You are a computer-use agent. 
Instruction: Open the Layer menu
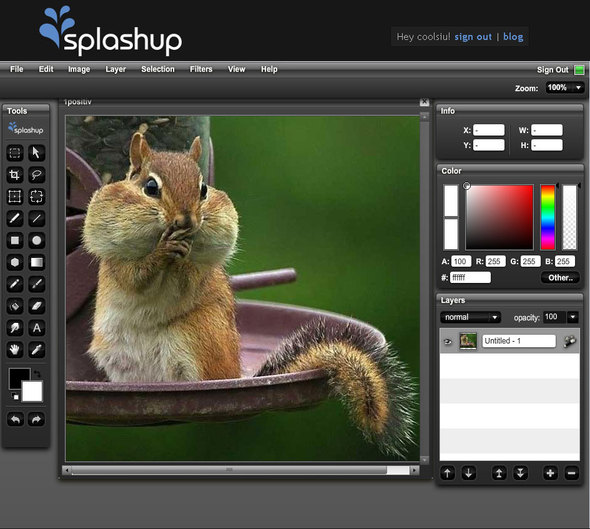(116, 69)
